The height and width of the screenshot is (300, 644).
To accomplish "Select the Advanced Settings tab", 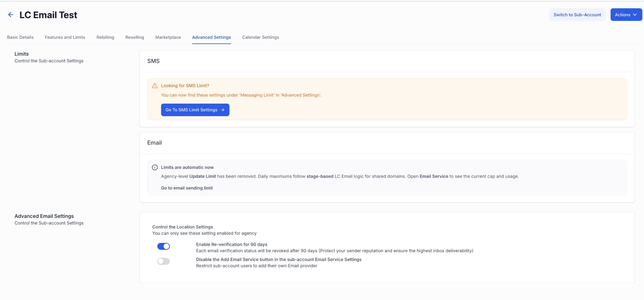I will point(211,37).
